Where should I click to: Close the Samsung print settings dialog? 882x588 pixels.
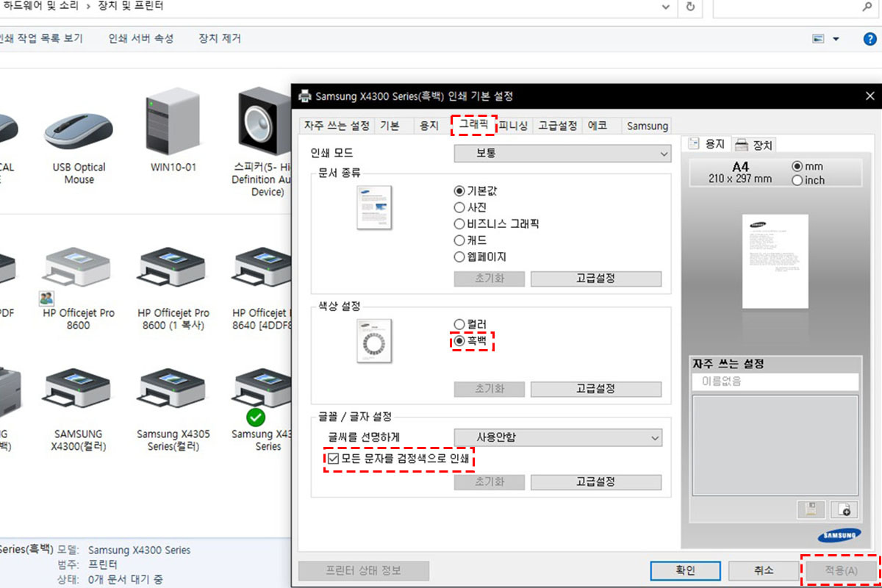[x=870, y=96]
